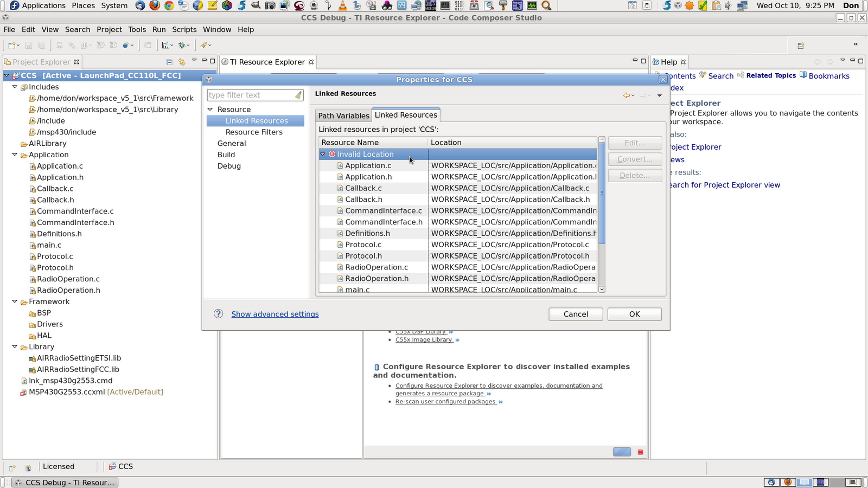The height and width of the screenshot is (488, 868).
Task: Select Build in the properties tree
Action: 226,155
